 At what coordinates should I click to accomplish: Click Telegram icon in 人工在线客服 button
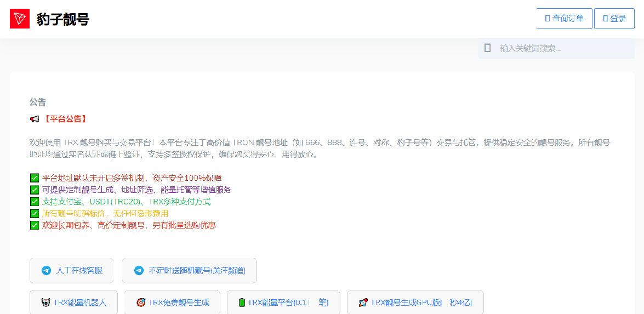pos(47,271)
